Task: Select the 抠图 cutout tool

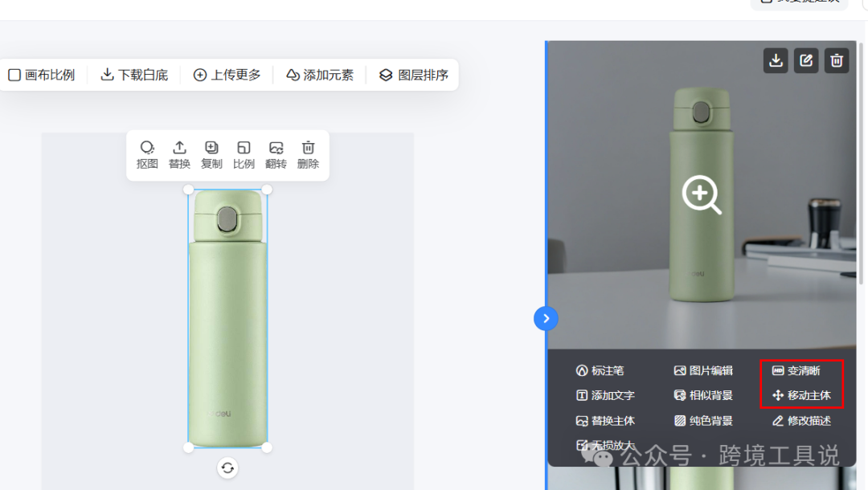Action: [147, 154]
